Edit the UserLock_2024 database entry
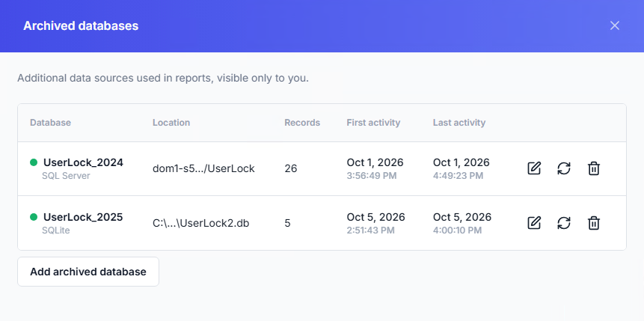The height and width of the screenshot is (321, 644). coord(534,168)
